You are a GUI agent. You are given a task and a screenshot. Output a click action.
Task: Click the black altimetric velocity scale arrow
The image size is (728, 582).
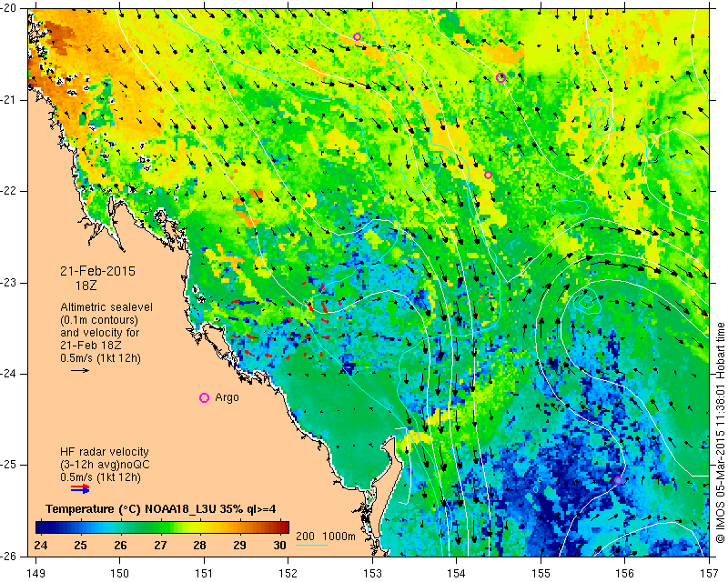pos(80,370)
